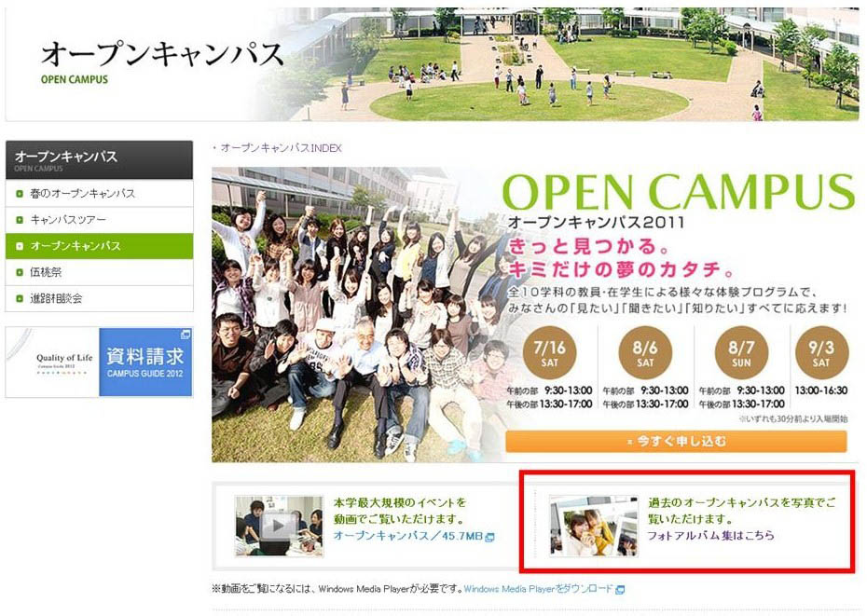The height and width of the screenshot is (616, 867).
Task: Click the bullet icon beside 伍桃祭
Action: 20,272
